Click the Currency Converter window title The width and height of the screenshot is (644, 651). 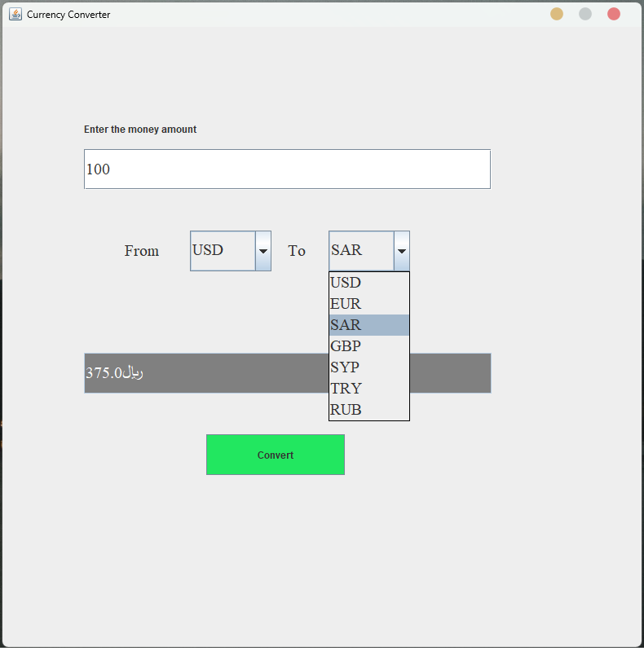pos(68,15)
